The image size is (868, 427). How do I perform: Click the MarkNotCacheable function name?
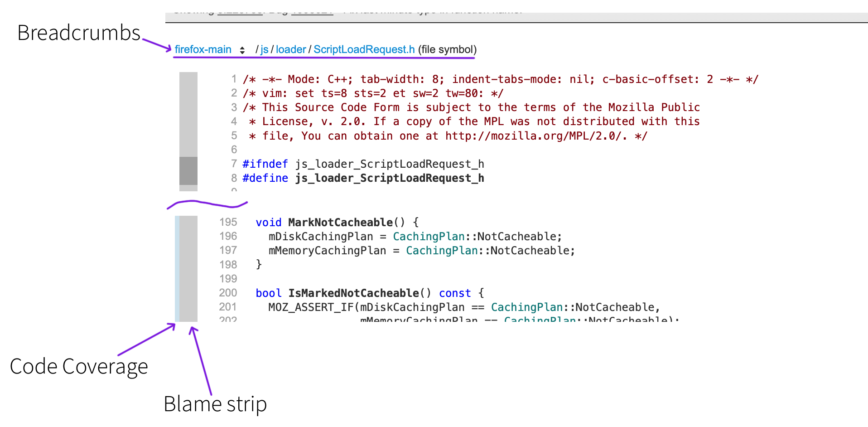click(x=340, y=223)
